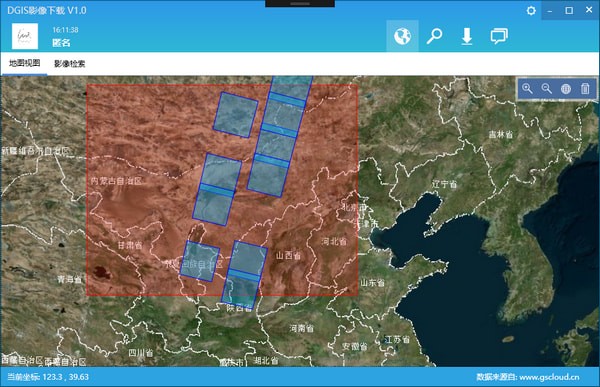The image size is (600, 387).
Task: Open the globe map view icon in header
Action: [x=402, y=36]
